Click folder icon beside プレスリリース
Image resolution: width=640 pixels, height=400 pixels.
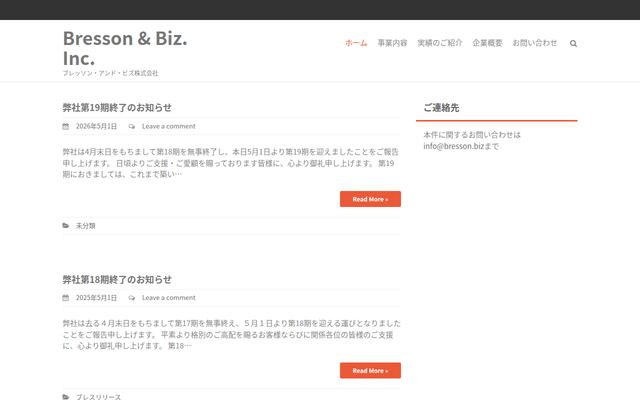pos(66,397)
